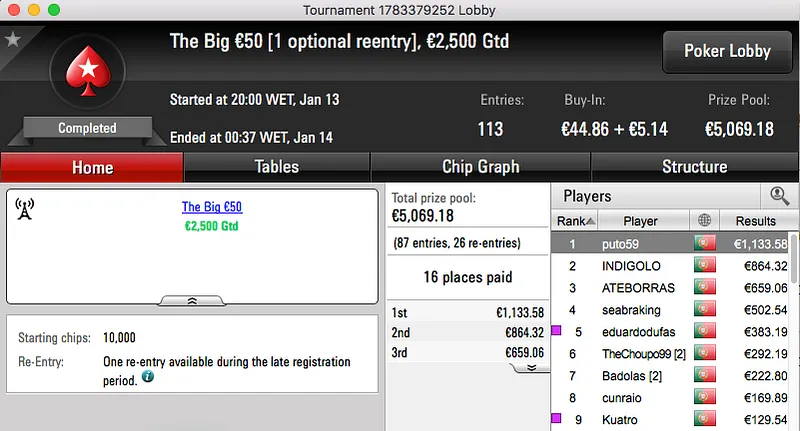Click the purple marker beside eduardodufas
The height and width of the screenshot is (431, 800).
[x=556, y=331]
